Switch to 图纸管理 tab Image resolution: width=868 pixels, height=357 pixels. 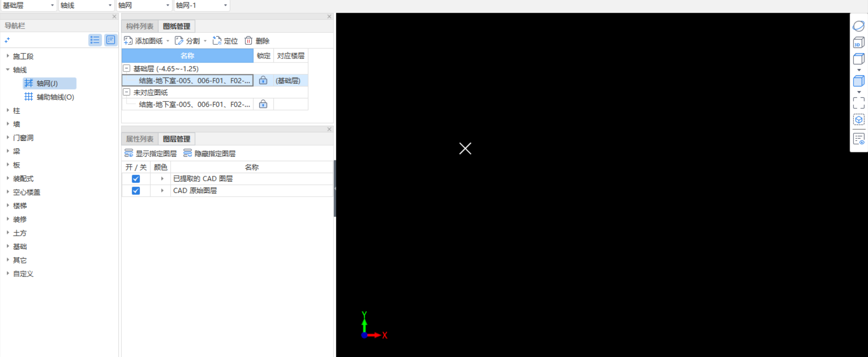[176, 26]
